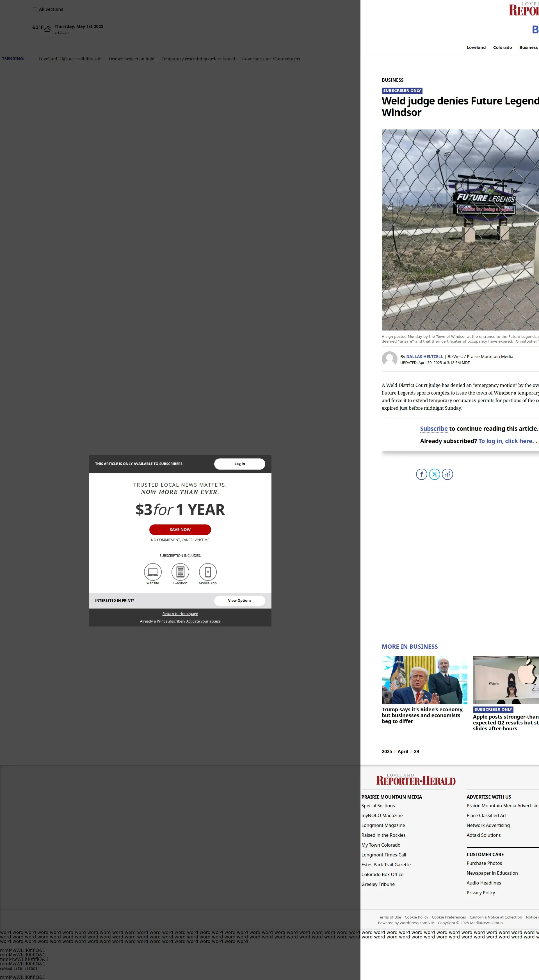Open Audio Headlines link
Image resolution: width=539 pixels, height=980 pixels.
(x=484, y=883)
